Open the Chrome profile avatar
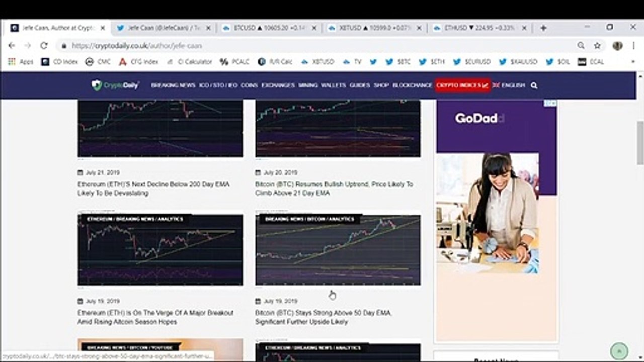The width and height of the screenshot is (644, 362). (x=617, y=46)
